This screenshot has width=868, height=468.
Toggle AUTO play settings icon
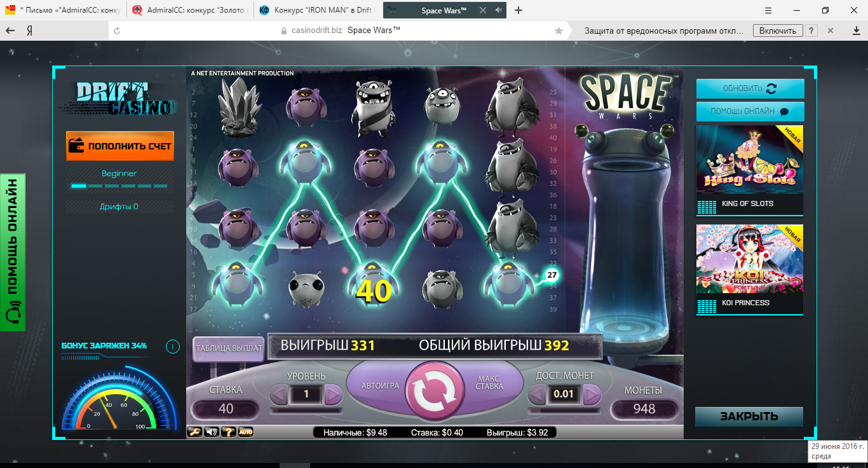pyautogui.click(x=245, y=432)
